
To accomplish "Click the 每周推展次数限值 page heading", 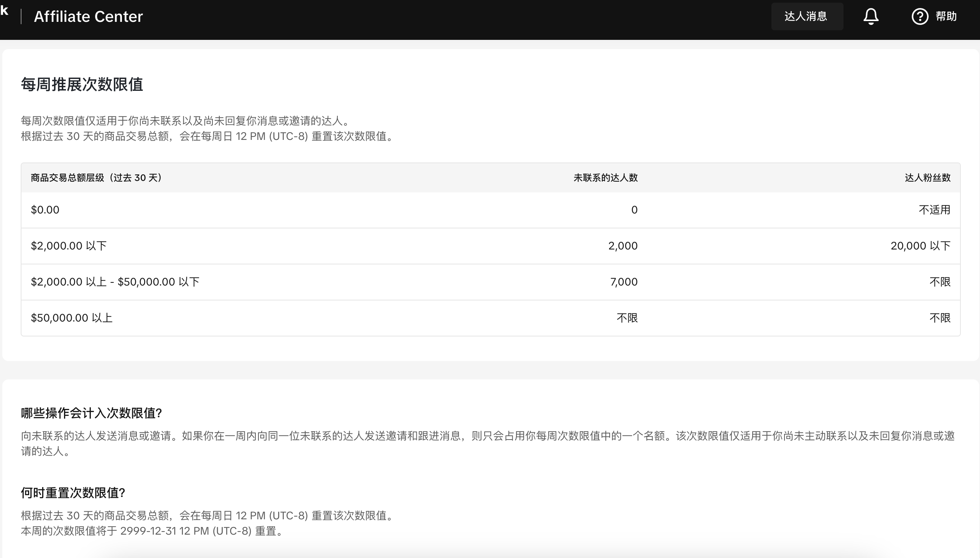I will [x=82, y=84].
